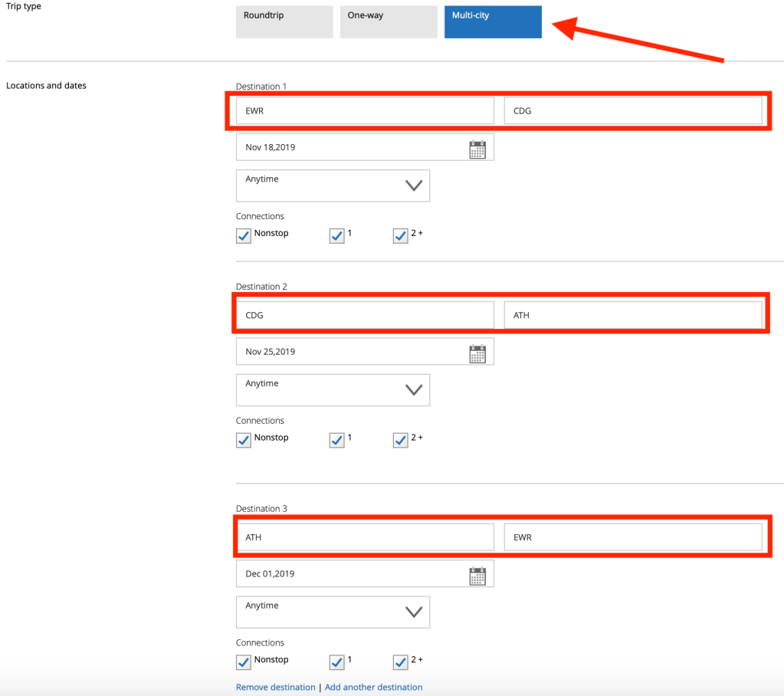This screenshot has height=696, width=784.
Task: Click the CDG arrival field in Destination 1
Action: click(632, 111)
